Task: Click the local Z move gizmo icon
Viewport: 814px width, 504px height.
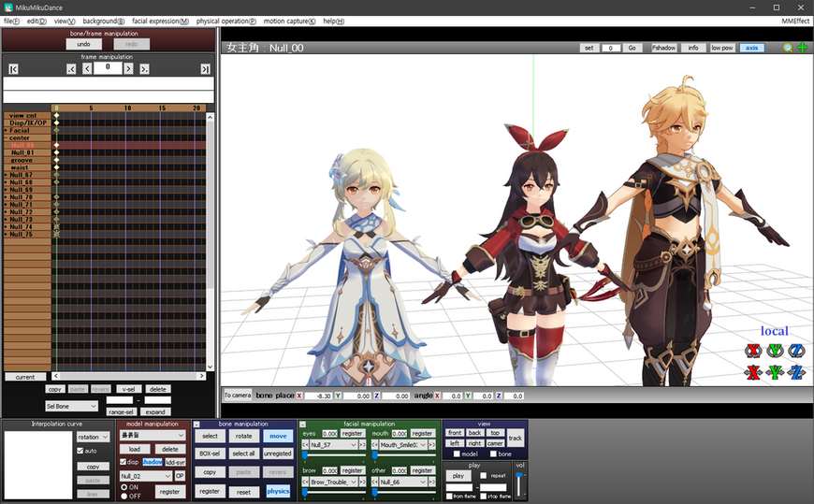Action: [796, 372]
